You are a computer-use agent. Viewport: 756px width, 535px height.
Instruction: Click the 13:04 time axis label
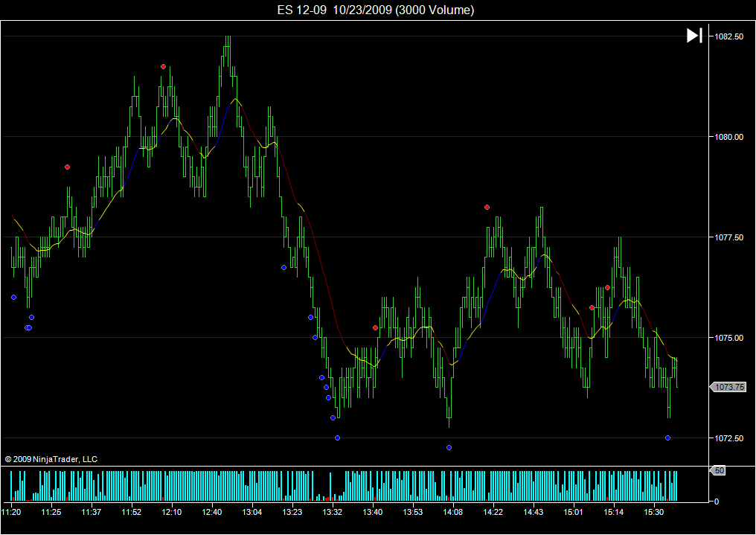pos(252,512)
